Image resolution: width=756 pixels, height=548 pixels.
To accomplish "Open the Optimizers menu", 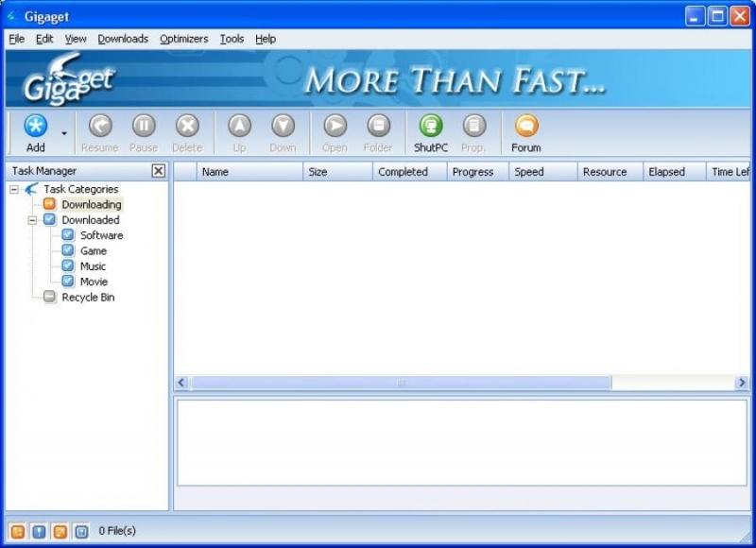I will click(183, 39).
